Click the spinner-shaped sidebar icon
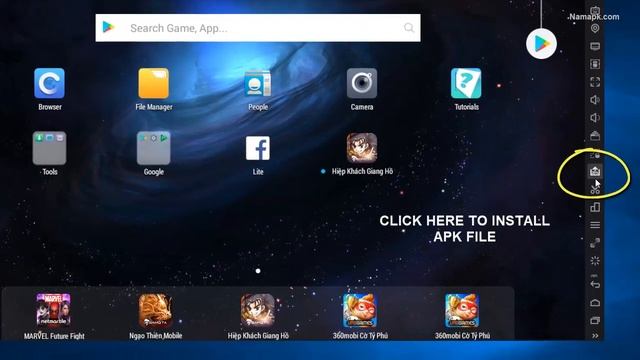The height and width of the screenshot is (360, 640). point(595,260)
